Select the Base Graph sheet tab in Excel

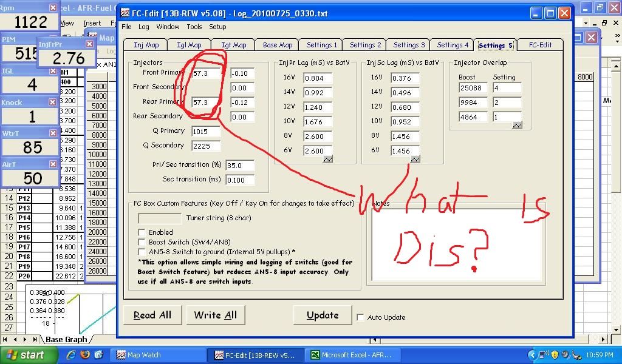(x=66, y=340)
